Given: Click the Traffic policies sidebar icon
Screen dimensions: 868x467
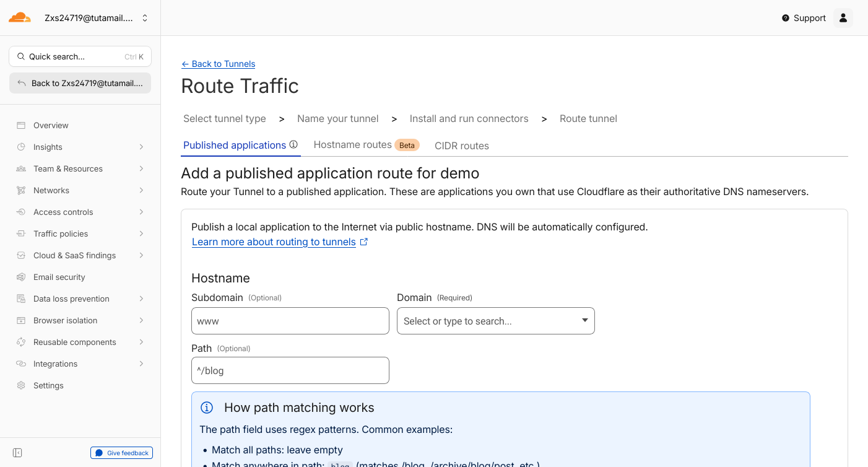Looking at the screenshot, I should click(x=21, y=234).
